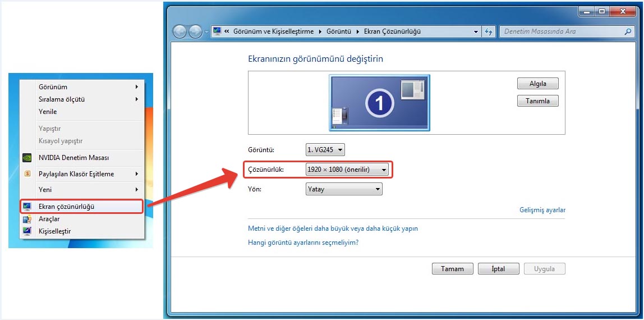This screenshot has height=320, width=644.
Task: Click the search magnifier icon
Action: click(628, 32)
